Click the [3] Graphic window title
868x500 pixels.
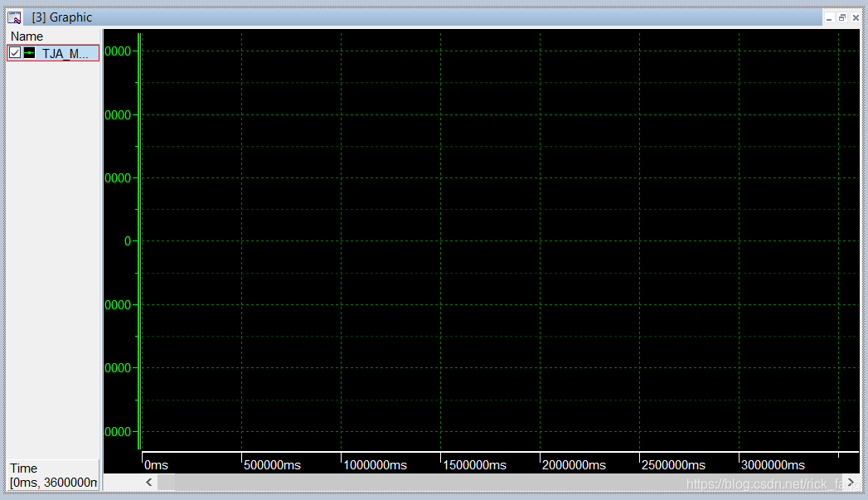pos(62,17)
